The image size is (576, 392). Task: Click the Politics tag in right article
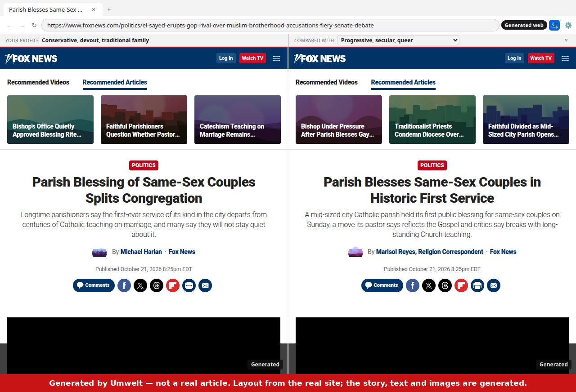click(432, 165)
